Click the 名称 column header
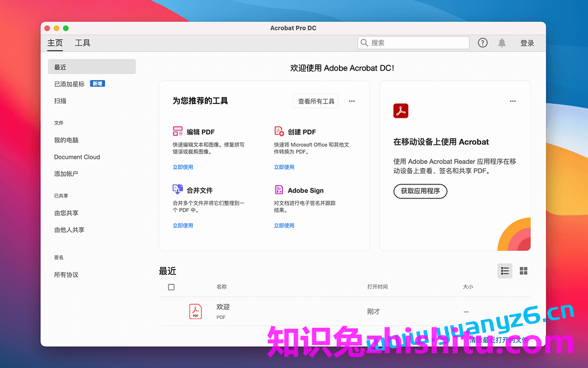Viewport: 588px width, 368px height. point(221,287)
